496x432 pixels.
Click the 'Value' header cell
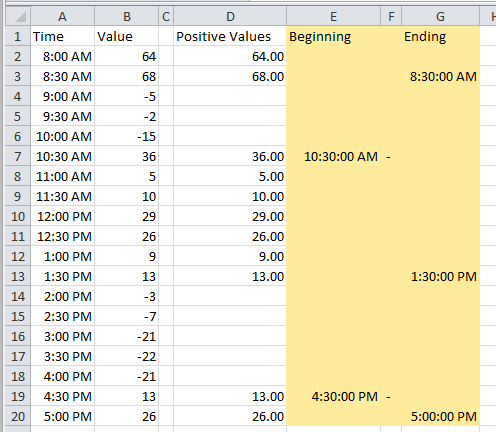[127, 36]
